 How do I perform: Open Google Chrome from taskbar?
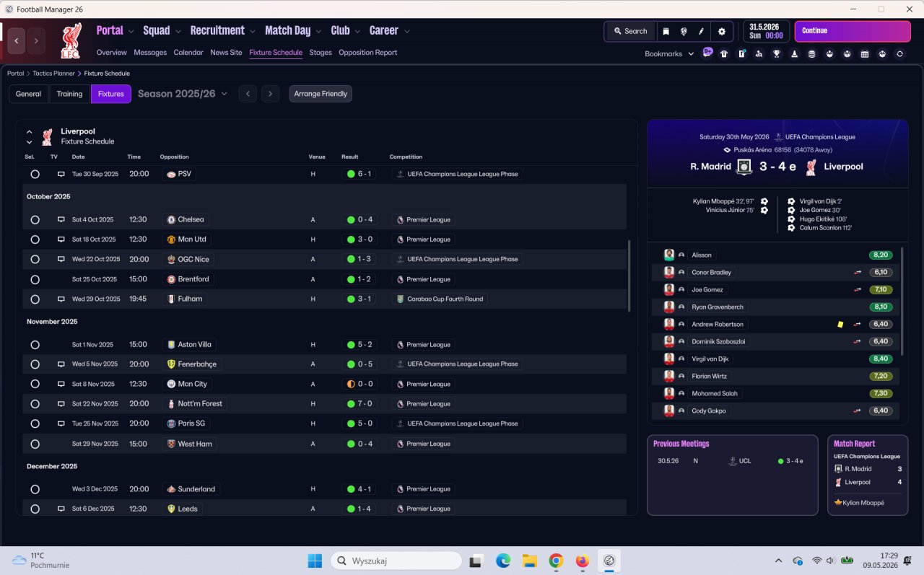[556, 561]
